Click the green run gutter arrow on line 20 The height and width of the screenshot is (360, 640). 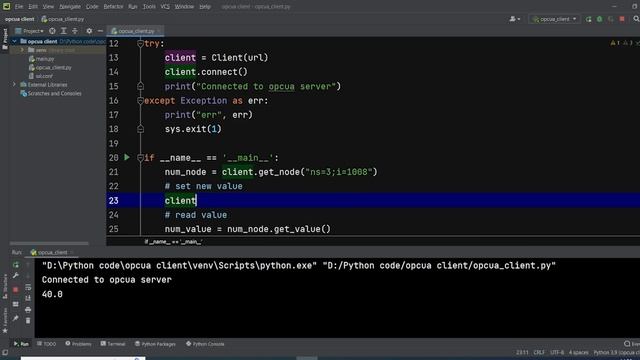pyautogui.click(x=127, y=157)
